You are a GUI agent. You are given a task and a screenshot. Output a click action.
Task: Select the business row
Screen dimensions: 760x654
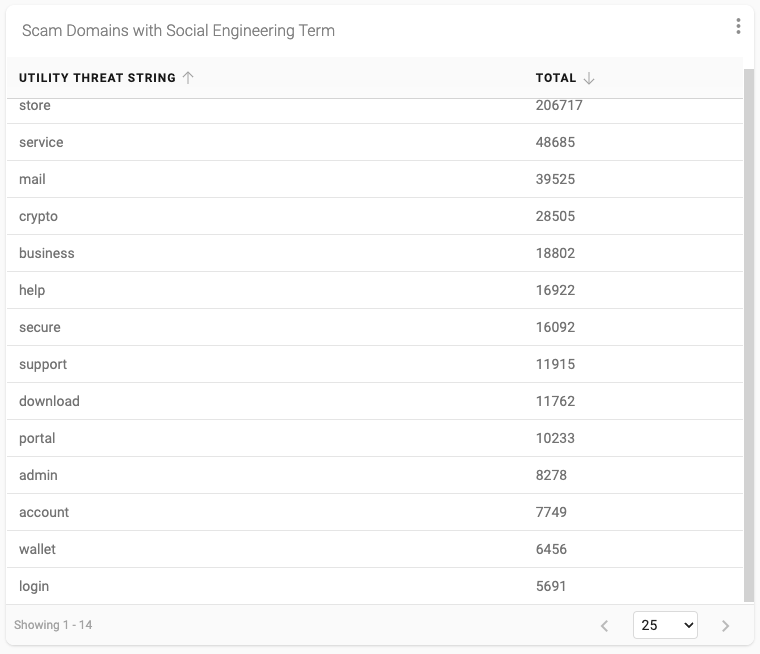(375, 253)
